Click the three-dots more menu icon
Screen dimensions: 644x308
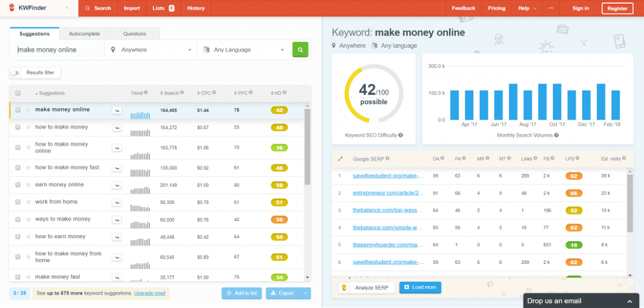click(551, 8)
